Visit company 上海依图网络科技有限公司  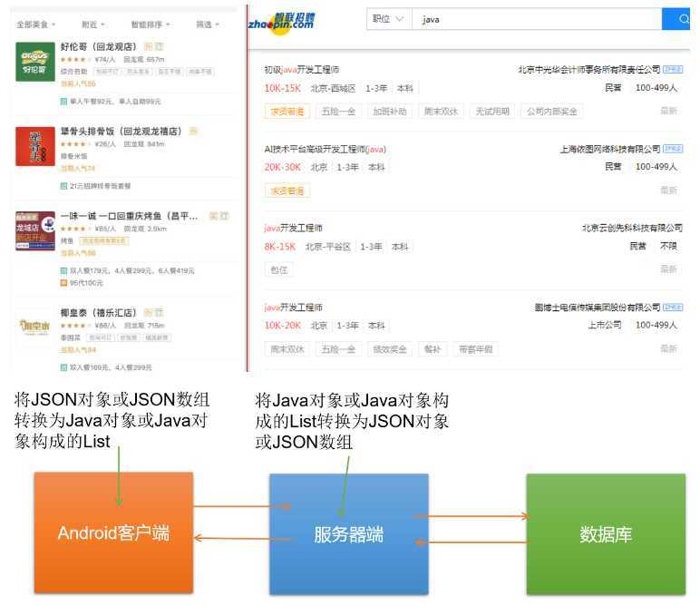[610, 149]
